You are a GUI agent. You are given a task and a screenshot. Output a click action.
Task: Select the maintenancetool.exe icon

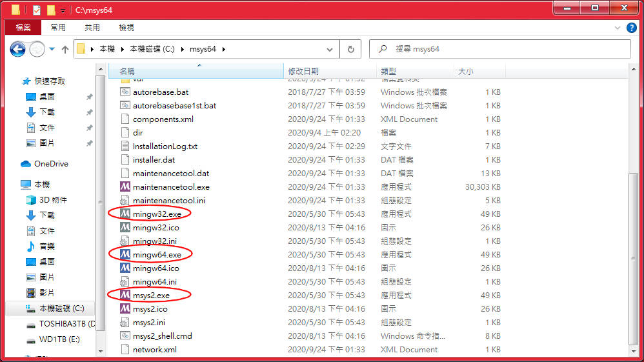[125, 187]
